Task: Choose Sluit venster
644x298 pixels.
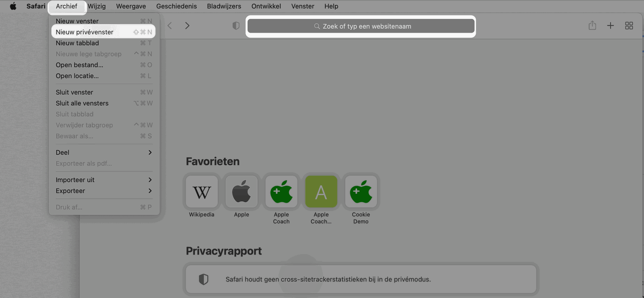Action: tap(104, 92)
